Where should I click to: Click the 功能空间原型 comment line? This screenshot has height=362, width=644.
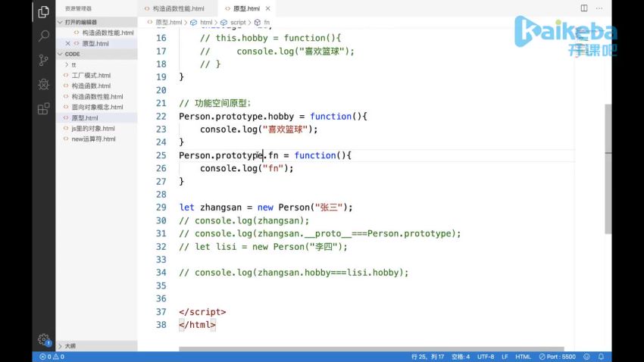(x=214, y=103)
